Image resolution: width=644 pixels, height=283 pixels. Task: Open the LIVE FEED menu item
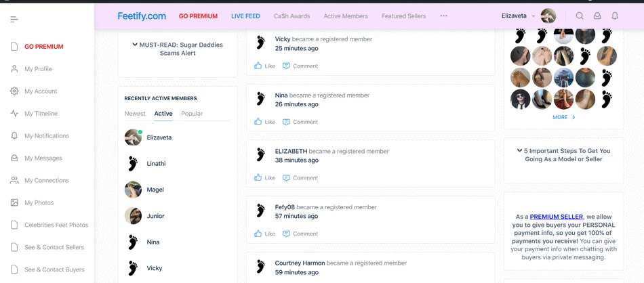(245, 16)
